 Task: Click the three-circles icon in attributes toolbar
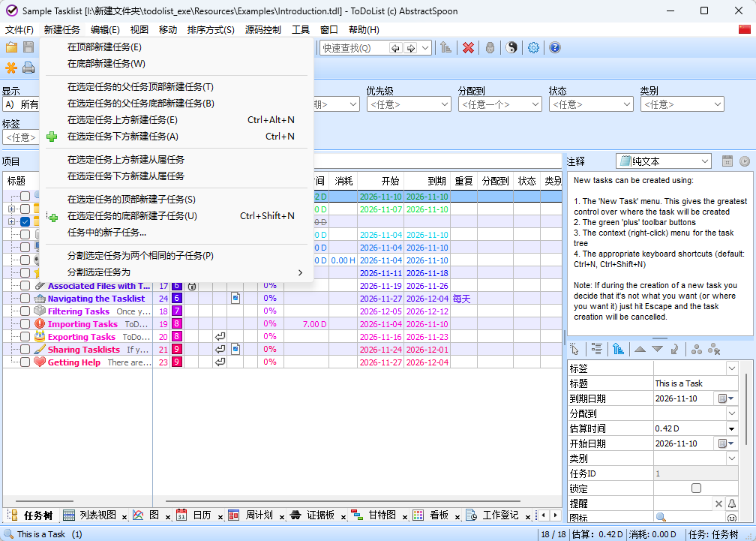(x=696, y=349)
